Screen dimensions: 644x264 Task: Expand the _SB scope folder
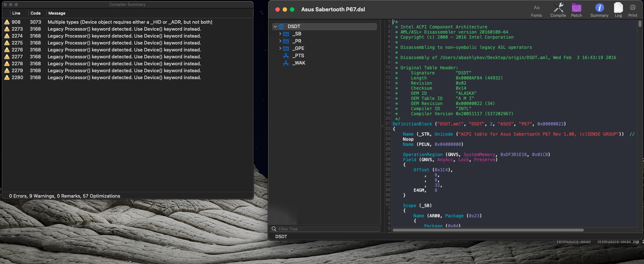(280, 34)
